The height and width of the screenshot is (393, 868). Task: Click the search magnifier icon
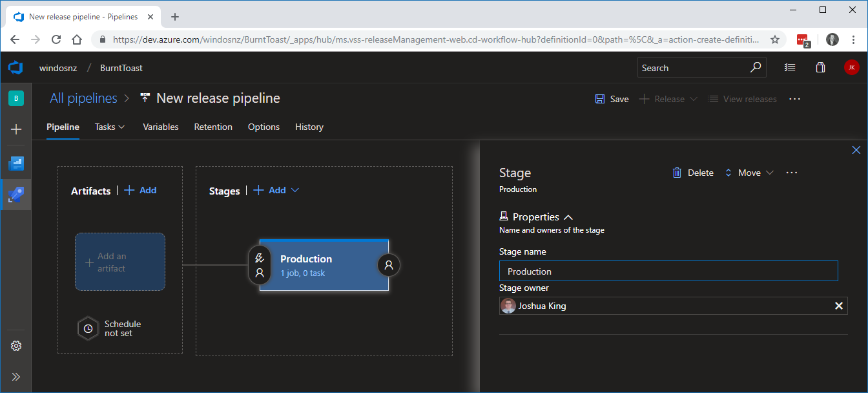[756, 67]
